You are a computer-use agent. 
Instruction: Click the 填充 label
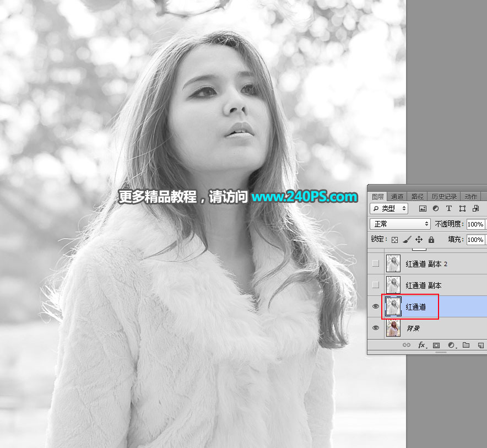[454, 239]
